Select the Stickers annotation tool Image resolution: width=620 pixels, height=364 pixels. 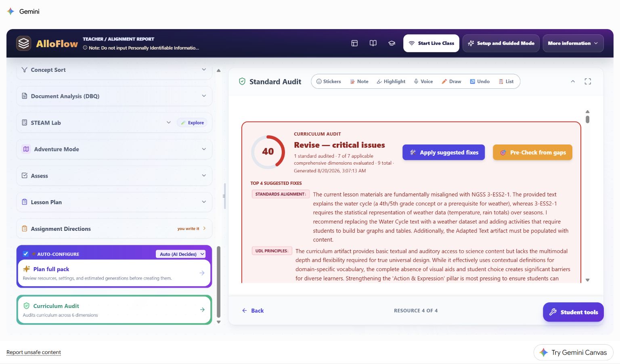click(x=329, y=82)
